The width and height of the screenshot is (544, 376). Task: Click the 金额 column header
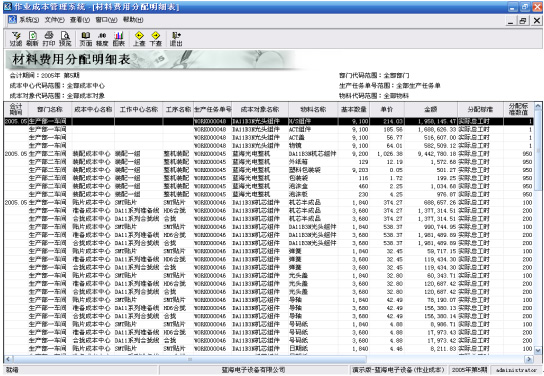[431, 109]
